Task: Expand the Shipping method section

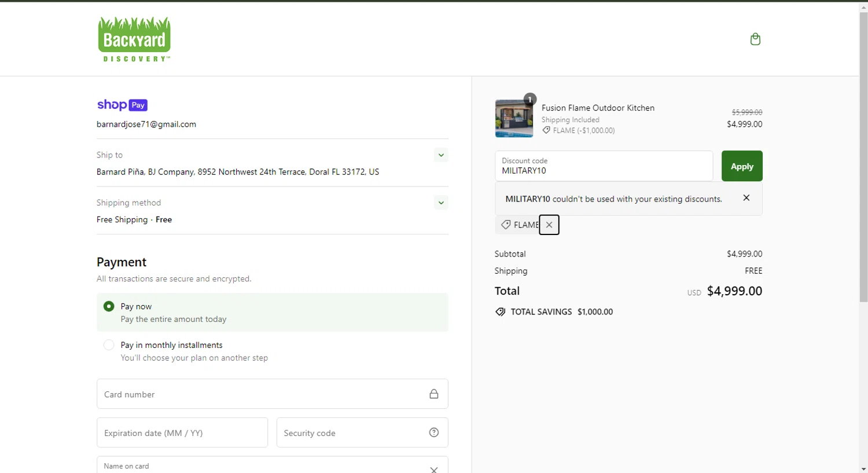Action: click(441, 203)
